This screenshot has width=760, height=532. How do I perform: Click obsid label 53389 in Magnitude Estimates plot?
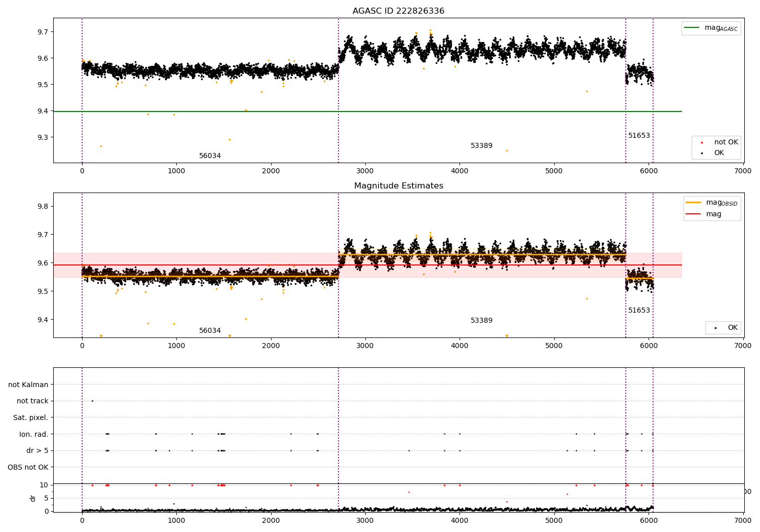pos(481,321)
